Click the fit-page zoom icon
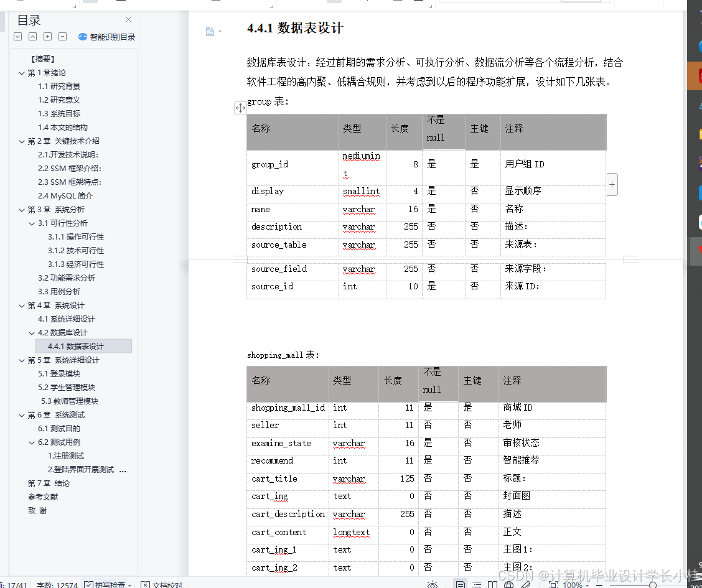The image size is (702, 588). tap(553, 584)
